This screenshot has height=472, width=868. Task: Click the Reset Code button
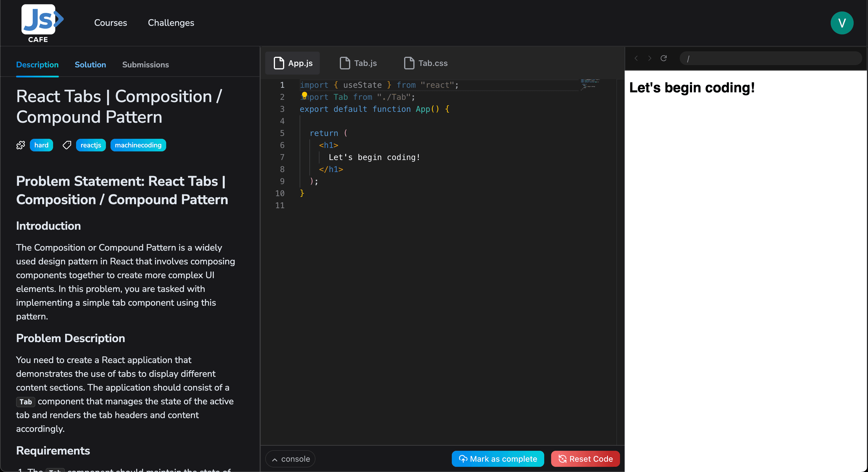point(585,459)
